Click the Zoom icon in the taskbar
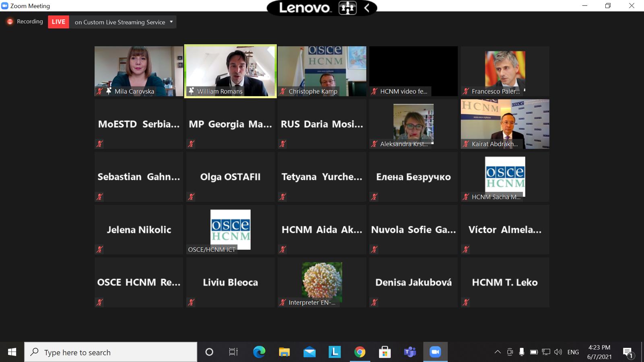 [435, 352]
